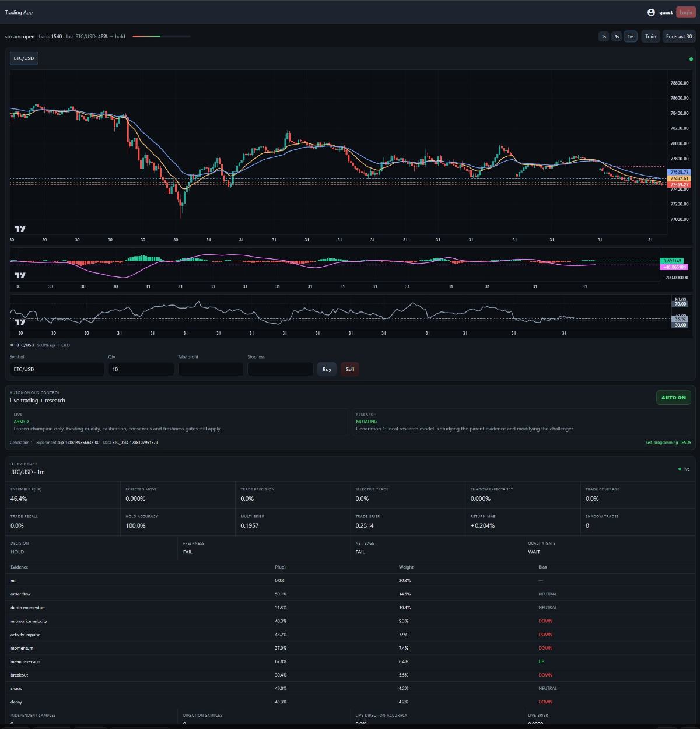Click the experiment ID "exp-1788149366837-00"
The height and width of the screenshot is (729, 700).
click(x=78, y=443)
